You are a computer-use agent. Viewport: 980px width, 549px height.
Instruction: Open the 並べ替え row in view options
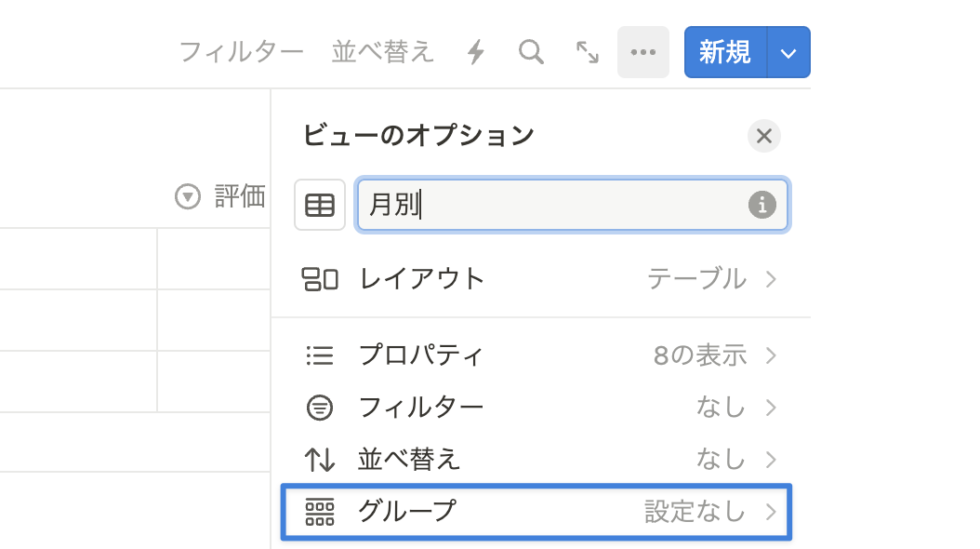540,460
